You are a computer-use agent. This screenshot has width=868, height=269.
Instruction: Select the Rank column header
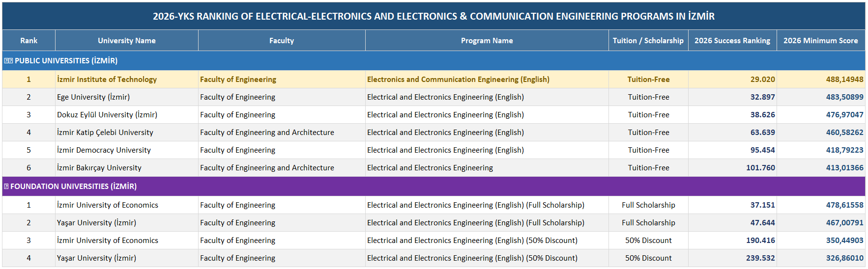coord(29,41)
